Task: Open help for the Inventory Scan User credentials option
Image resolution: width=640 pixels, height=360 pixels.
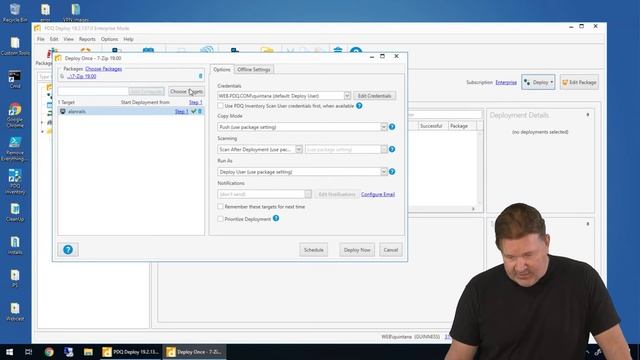Action: click(359, 106)
